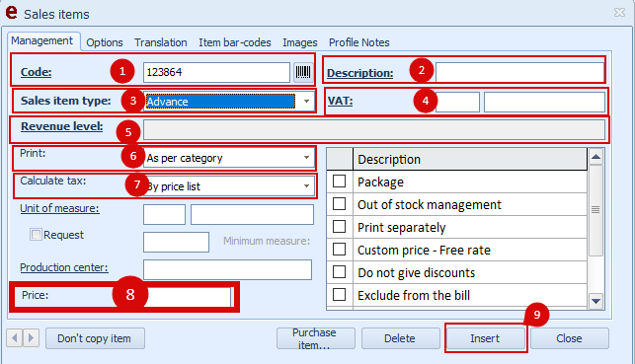The height and width of the screenshot is (364, 635).
Task: Toggle Custom price - Free rate checkbox
Action: (339, 249)
